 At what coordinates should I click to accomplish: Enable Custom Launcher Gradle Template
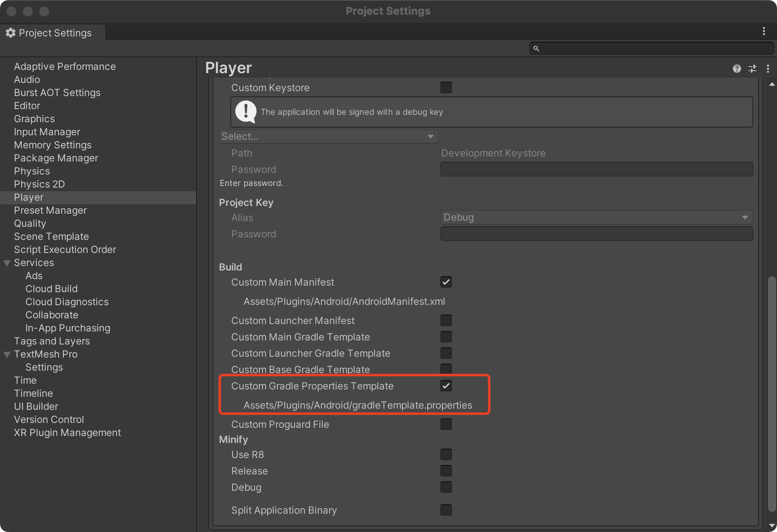point(446,353)
